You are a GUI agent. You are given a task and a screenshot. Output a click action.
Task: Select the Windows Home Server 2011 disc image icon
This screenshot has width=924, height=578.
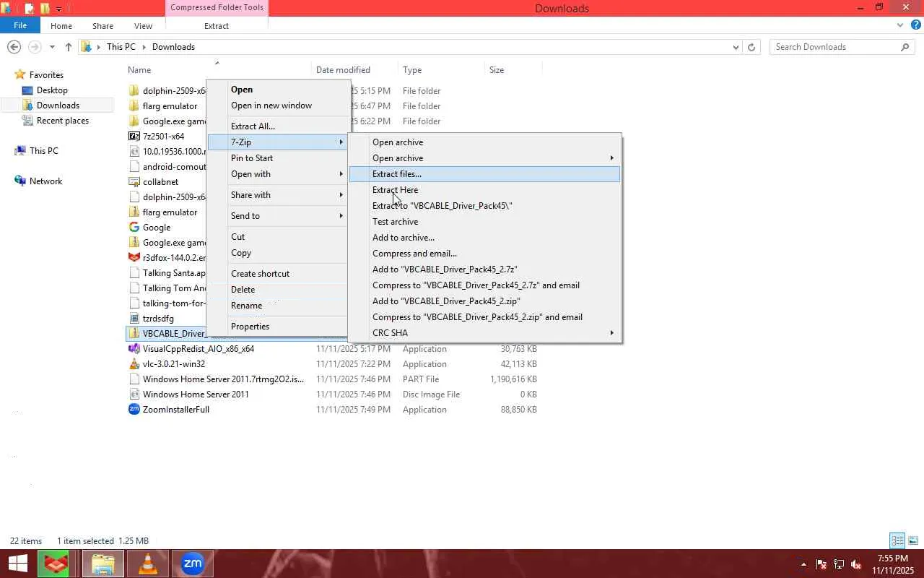(134, 394)
